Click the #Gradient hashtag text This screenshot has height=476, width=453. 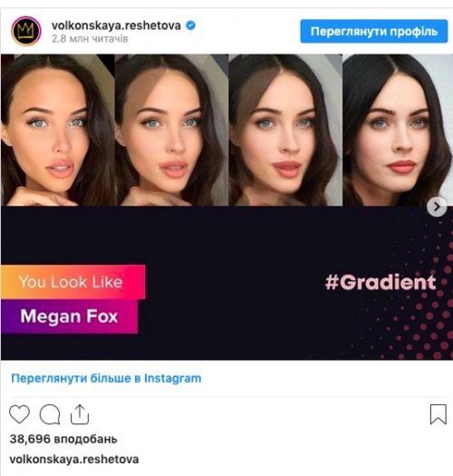pos(381,282)
